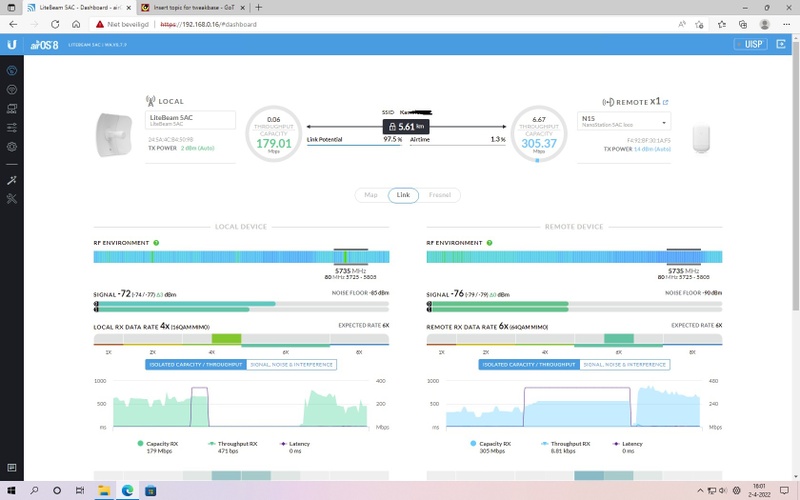Image resolution: width=800 pixels, height=500 pixels.
Task: Open the Services sliders sidebar icon
Action: 12,128
